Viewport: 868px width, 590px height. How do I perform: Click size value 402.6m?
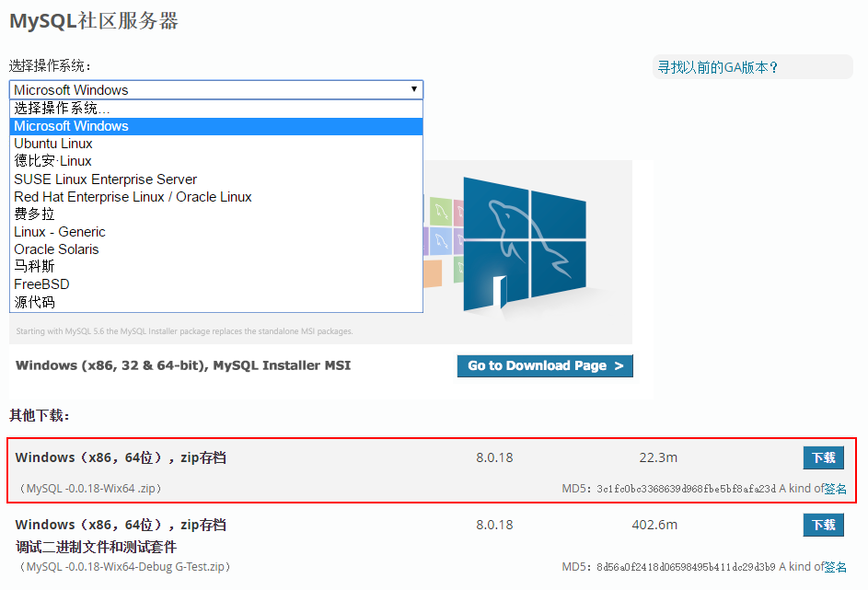(x=654, y=525)
